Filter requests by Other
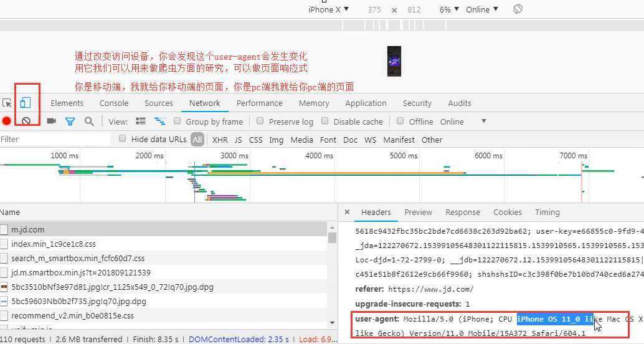Viewport: 644px width, 344px height. [432, 140]
